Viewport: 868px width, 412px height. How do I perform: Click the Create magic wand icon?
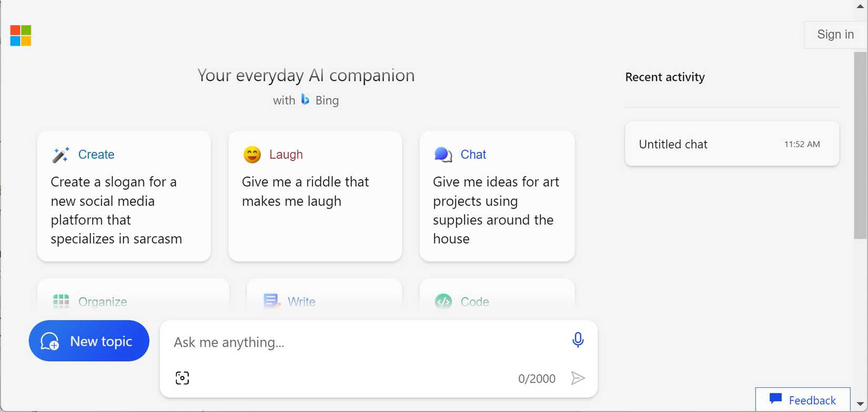click(x=61, y=154)
